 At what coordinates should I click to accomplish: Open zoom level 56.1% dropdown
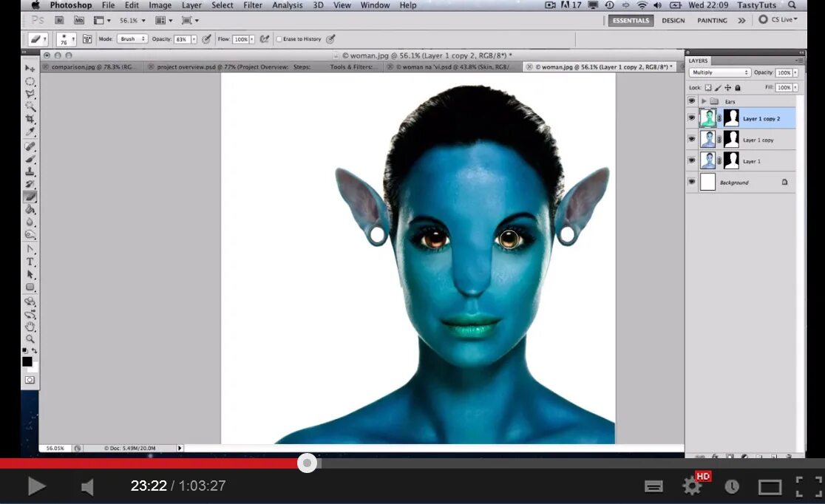[x=143, y=21]
